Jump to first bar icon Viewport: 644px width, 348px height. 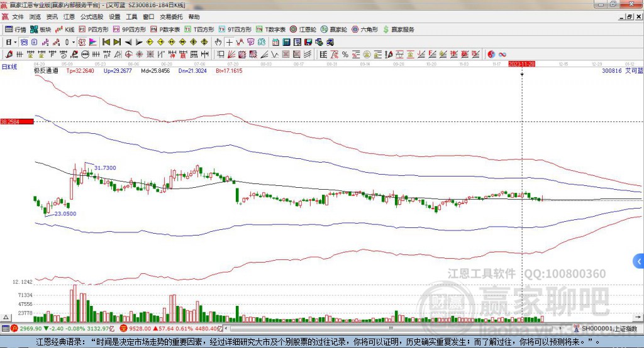point(106,42)
